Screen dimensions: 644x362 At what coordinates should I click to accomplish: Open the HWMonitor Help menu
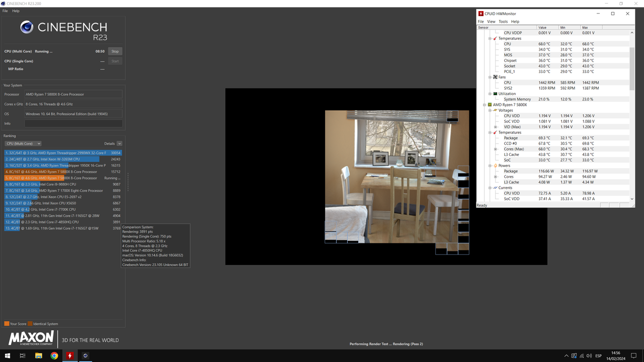515,22
